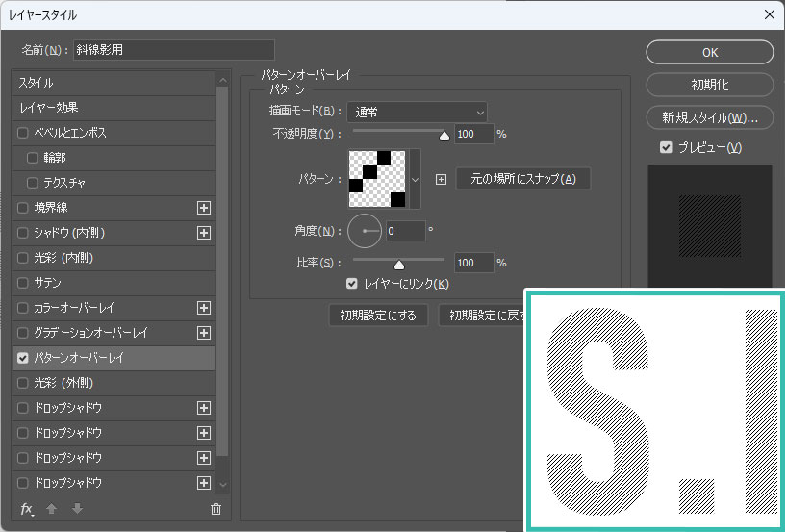Toggle プレビュー checkbox
This screenshot has height=532, width=787.
tap(666, 147)
